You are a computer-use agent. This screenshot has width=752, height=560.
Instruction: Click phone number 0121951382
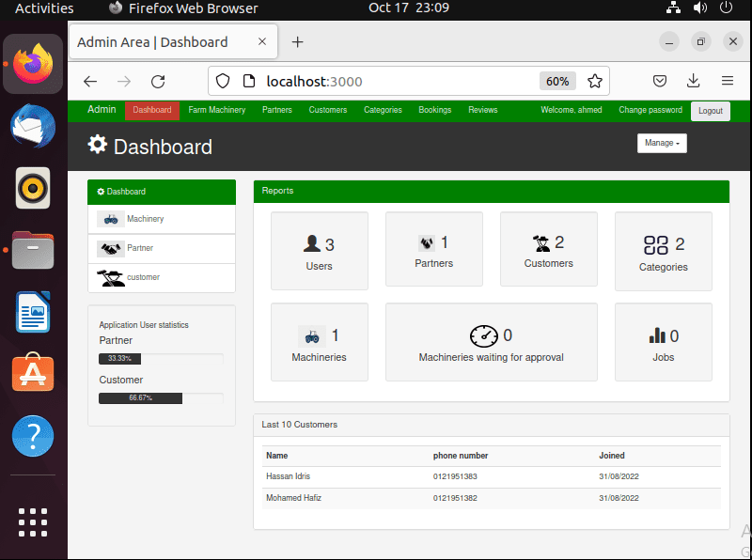point(455,498)
